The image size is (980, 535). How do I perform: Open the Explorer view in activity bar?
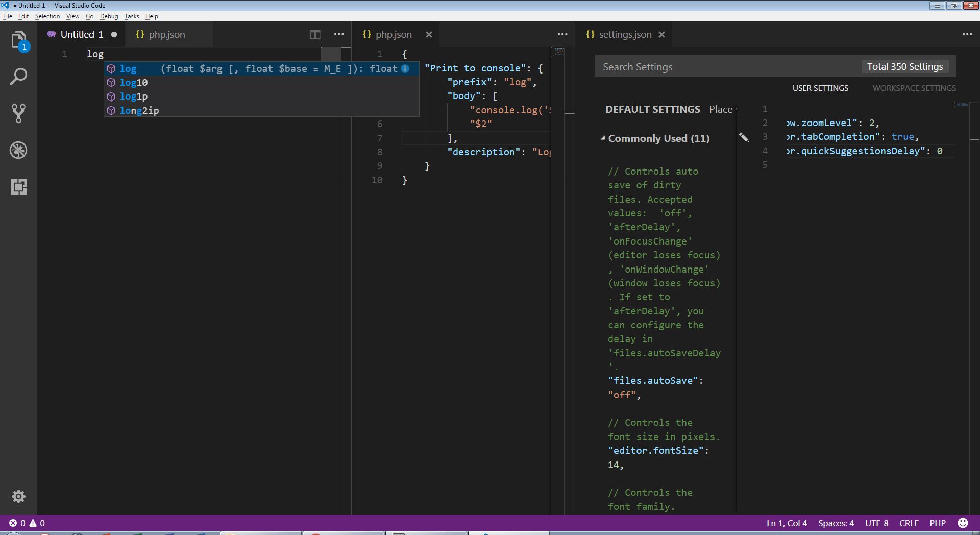pyautogui.click(x=18, y=40)
